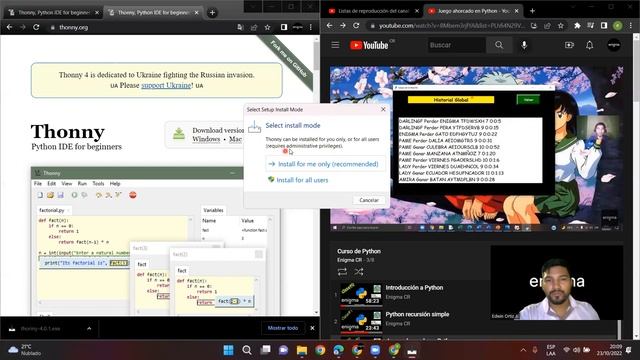Image resolution: width=640 pixels, height=360 pixels.
Task: Open YouTube notifications bell
Action: click(x=589, y=45)
